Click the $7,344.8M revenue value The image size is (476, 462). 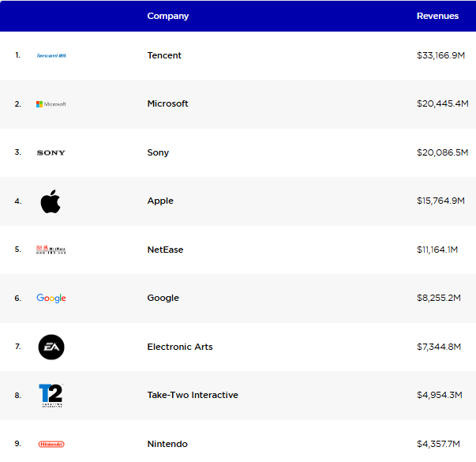tap(439, 347)
